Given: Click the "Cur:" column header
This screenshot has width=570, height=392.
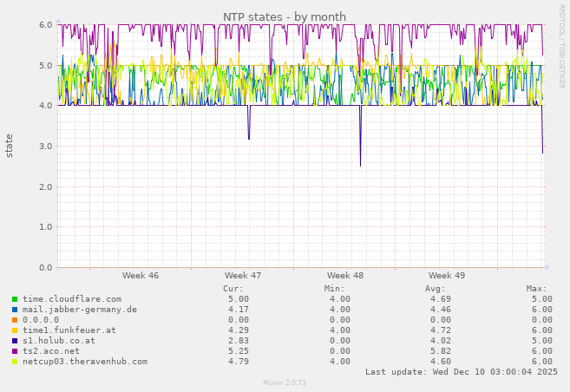Looking at the screenshot, I should 233,289.
